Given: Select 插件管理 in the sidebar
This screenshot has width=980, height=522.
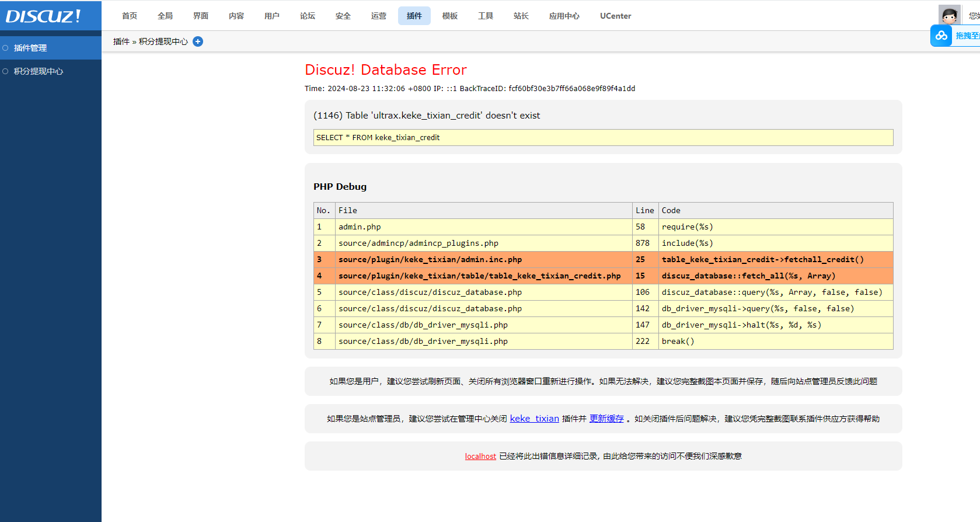Looking at the screenshot, I should click(x=51, y=48).
